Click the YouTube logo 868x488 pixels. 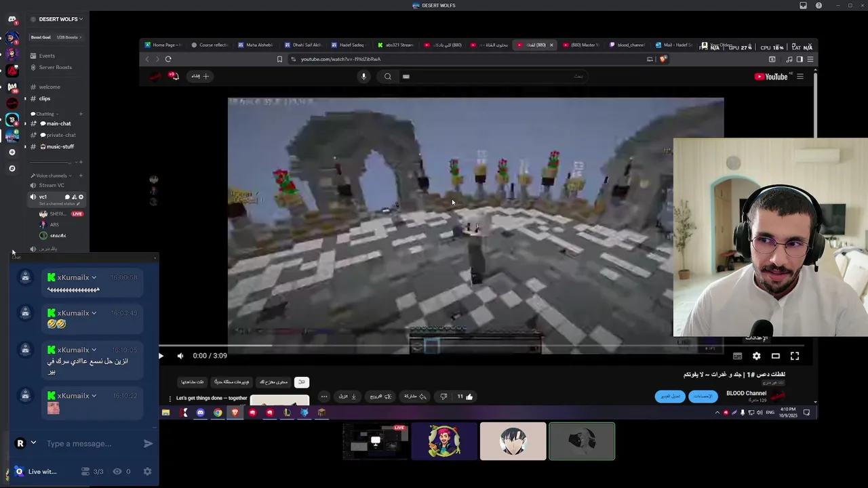(771, 77)
